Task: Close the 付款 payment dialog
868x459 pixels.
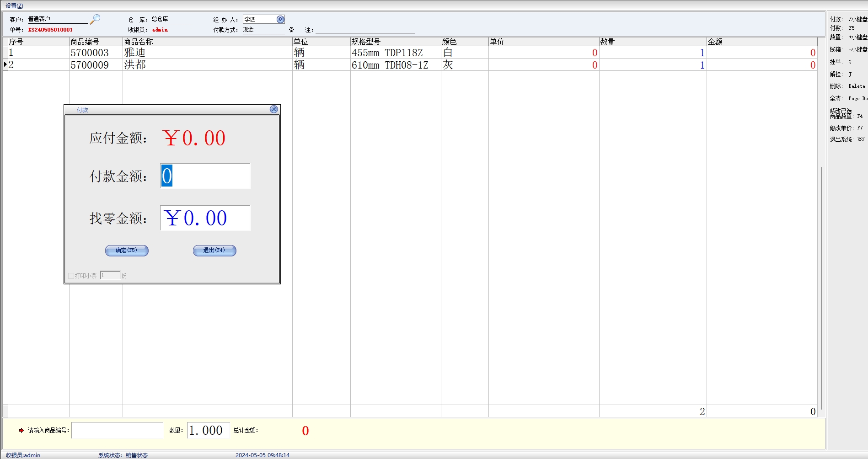Action: [273, 109]
